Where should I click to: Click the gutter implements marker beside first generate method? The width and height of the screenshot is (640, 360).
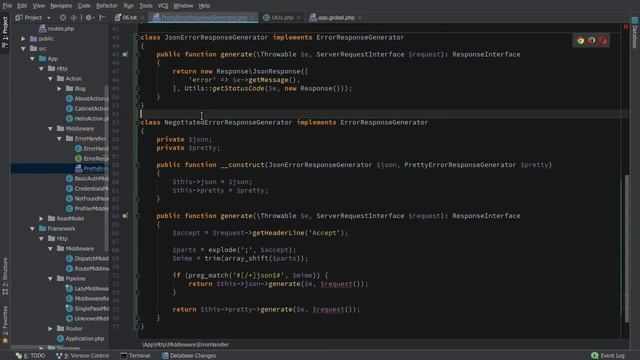click(x=125, y=54)
